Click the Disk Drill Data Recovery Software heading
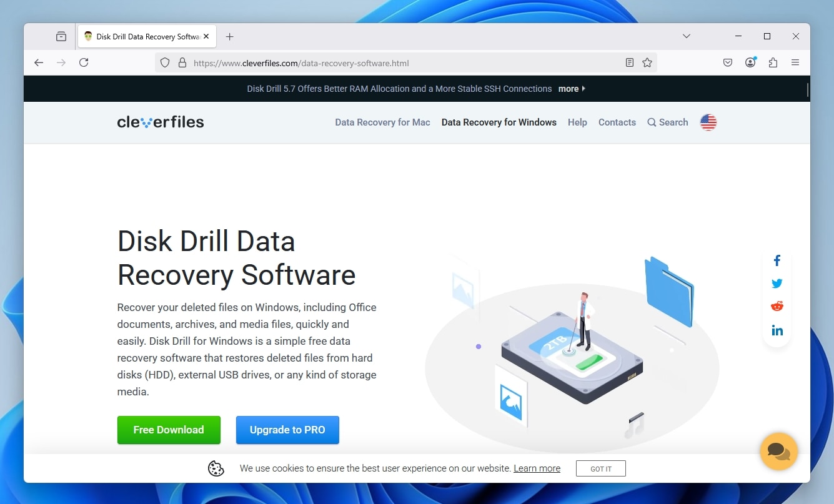Viewport: 834px width, 504px height. click(x=237, y=258)
